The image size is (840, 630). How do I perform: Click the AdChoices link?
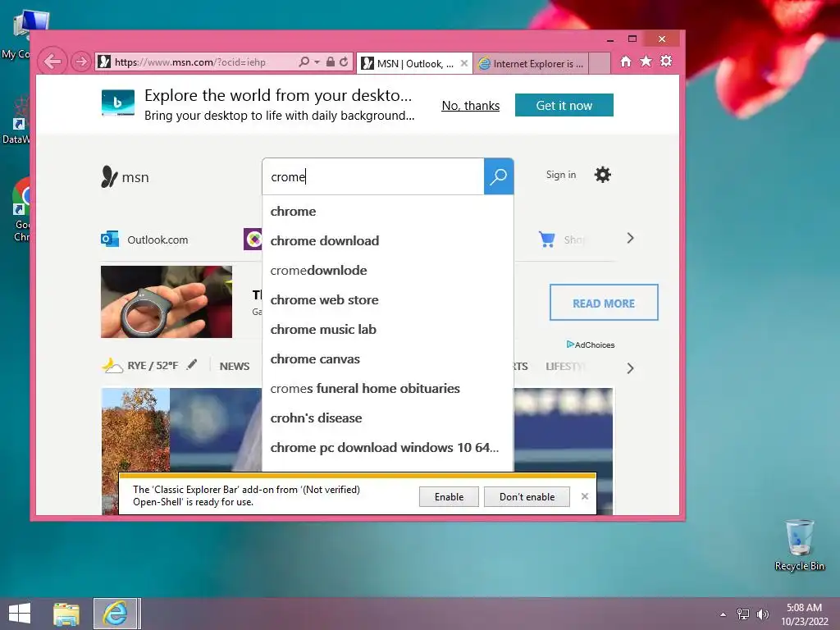click(591, 345)
